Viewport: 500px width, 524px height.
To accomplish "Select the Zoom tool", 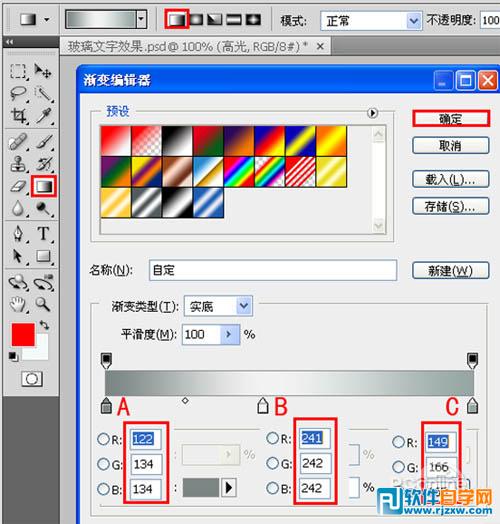I will tap(43, 304).
